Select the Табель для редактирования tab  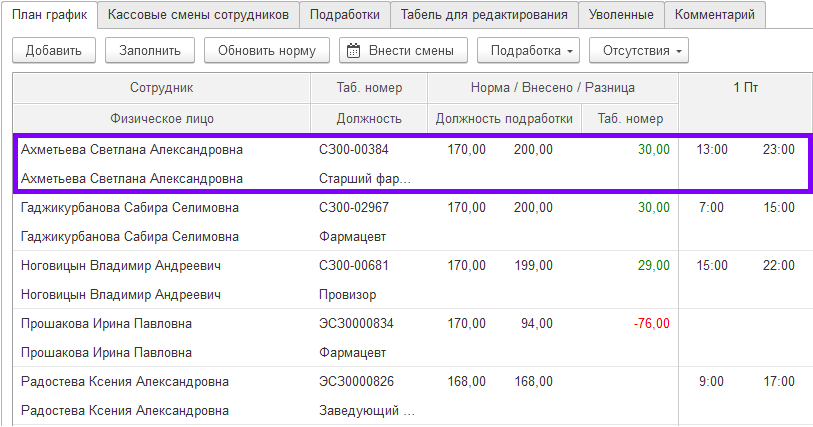point(484,15)
